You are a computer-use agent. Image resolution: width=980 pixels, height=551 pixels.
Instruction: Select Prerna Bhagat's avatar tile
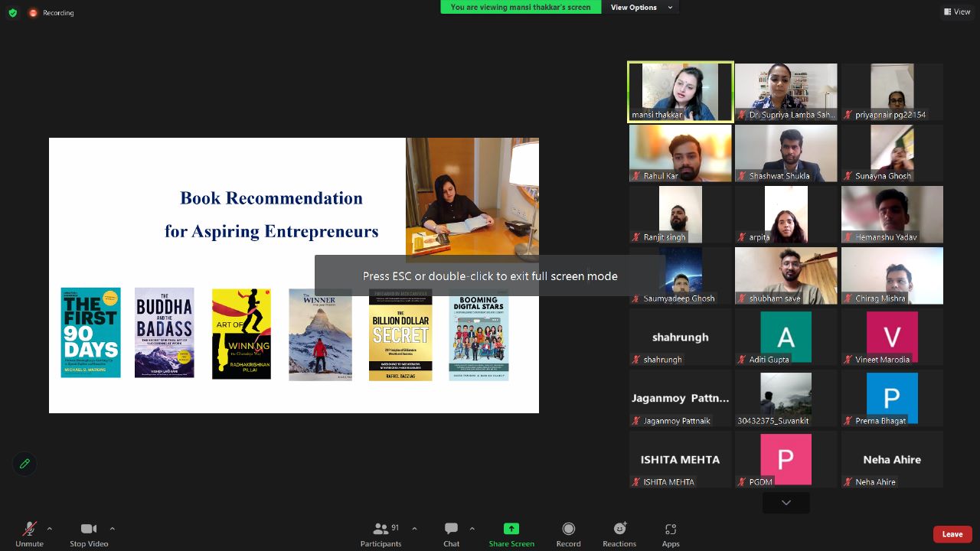892,398
